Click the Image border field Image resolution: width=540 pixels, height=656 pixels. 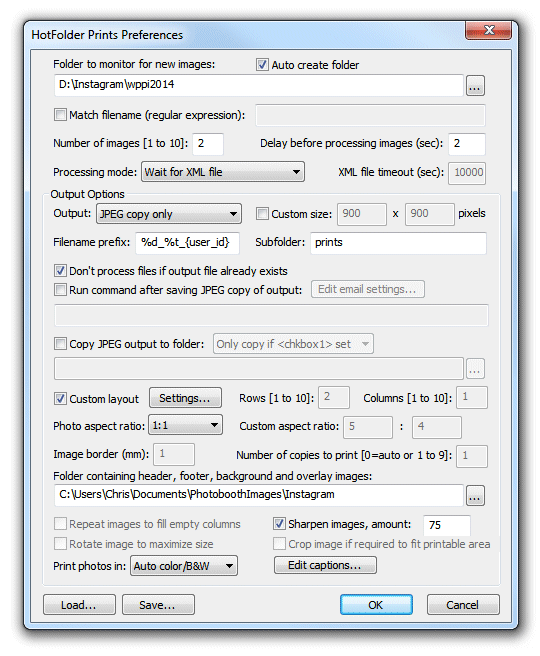pyautogui.click(x=174, y=454)
